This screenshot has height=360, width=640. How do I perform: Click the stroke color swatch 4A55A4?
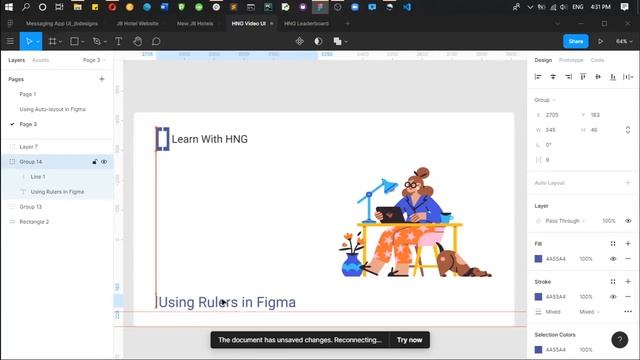(x=538, y=297)
